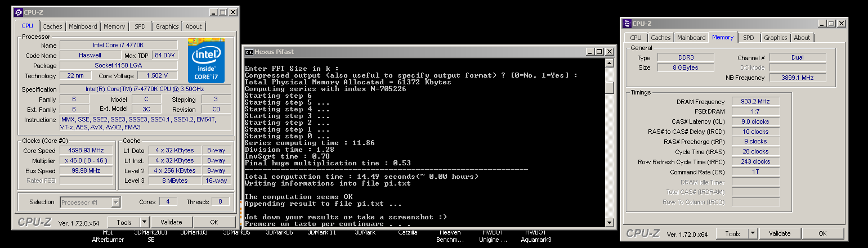Select the HWBOT Aquamark3 desktop shortcut label

tap(535, 236)
